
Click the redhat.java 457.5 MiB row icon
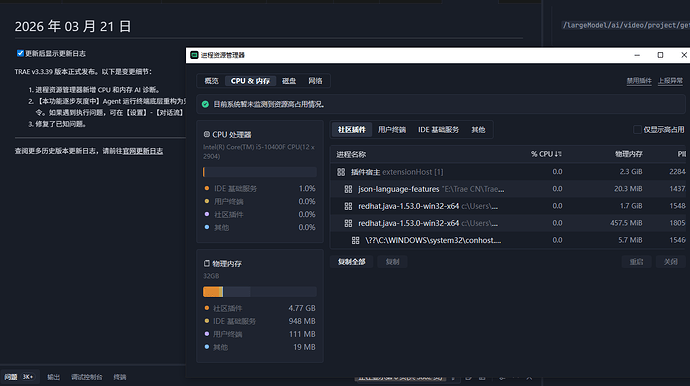[348, 223]
